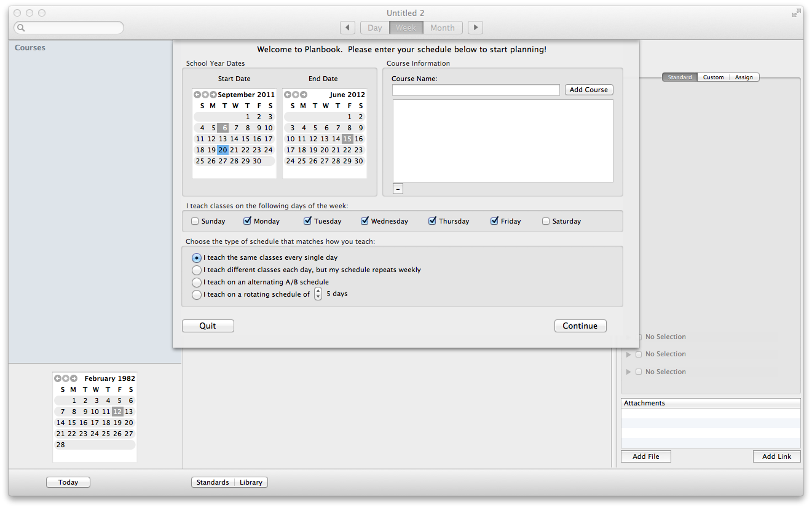The height and width of the screenshot is (508, 812).
Task: Click into the Course Name text field
Action: 476,90
